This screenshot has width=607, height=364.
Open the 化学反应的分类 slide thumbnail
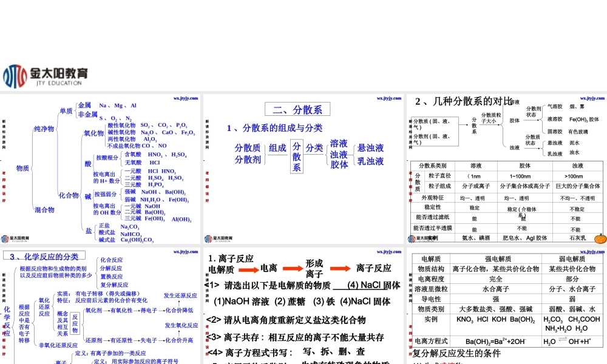[100, 306]
